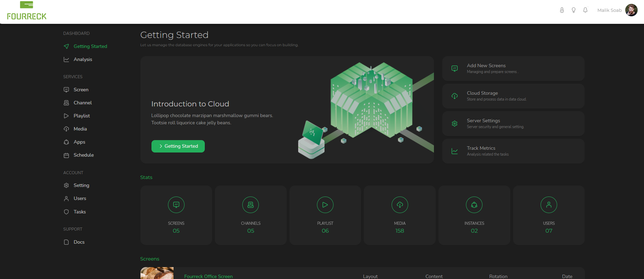Image resolution: width=644 pixels, height=279 pixels.
Task: Click the Media cloud stat icon
Action: coord(399,205)
